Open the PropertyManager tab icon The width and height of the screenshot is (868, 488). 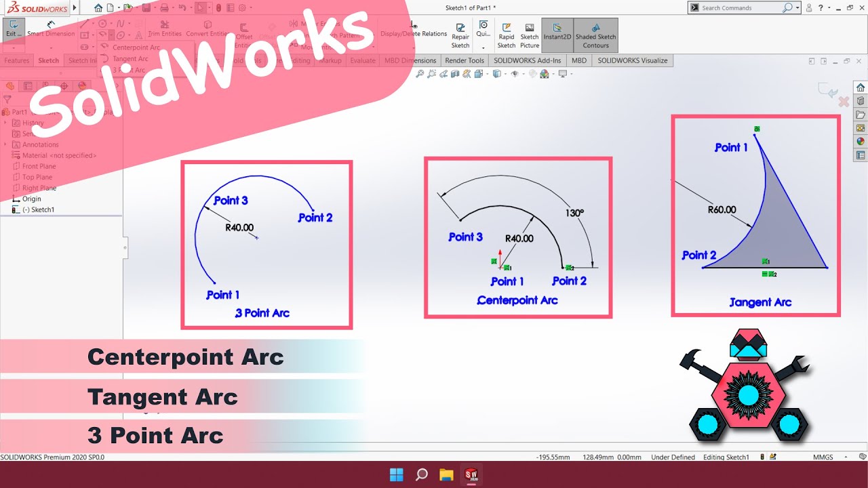point(28,86)
